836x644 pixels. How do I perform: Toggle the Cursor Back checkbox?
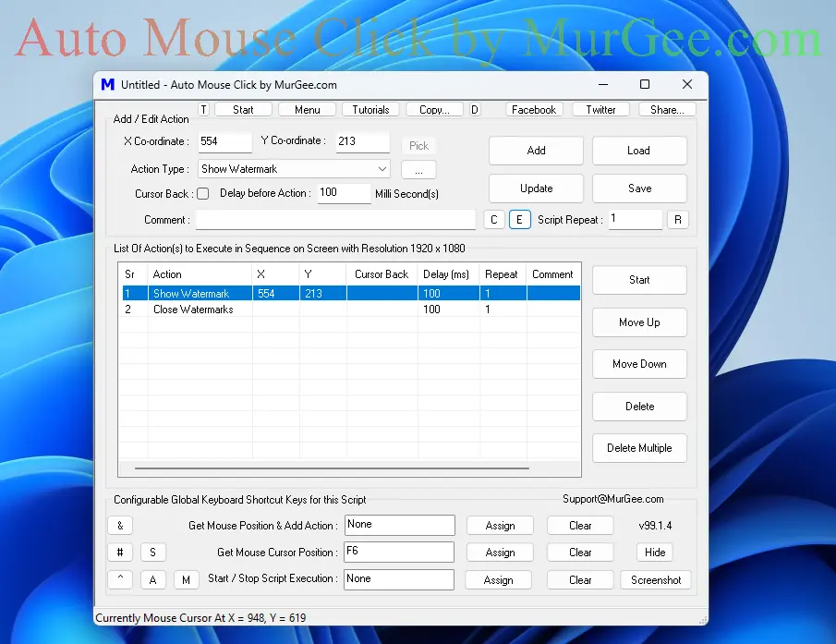[202, 193]
